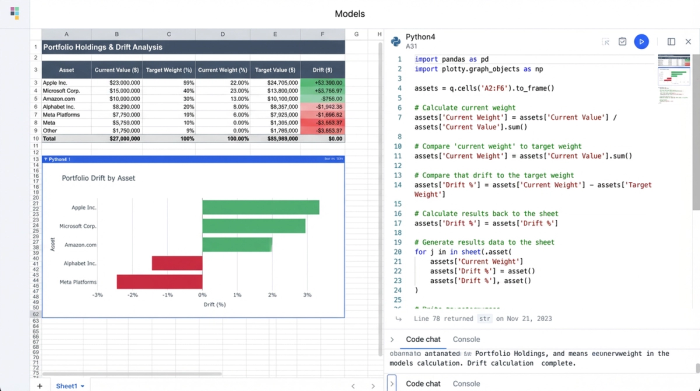Switch to the underlined Code chat tab
This screenshot has width=700, height=391.
tap(423, 340)
